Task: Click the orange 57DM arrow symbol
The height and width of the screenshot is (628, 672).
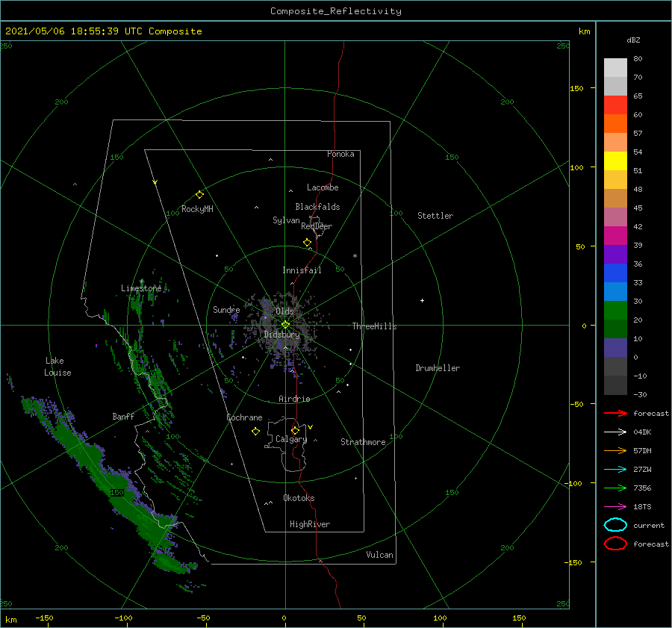Action: point(615,450)
